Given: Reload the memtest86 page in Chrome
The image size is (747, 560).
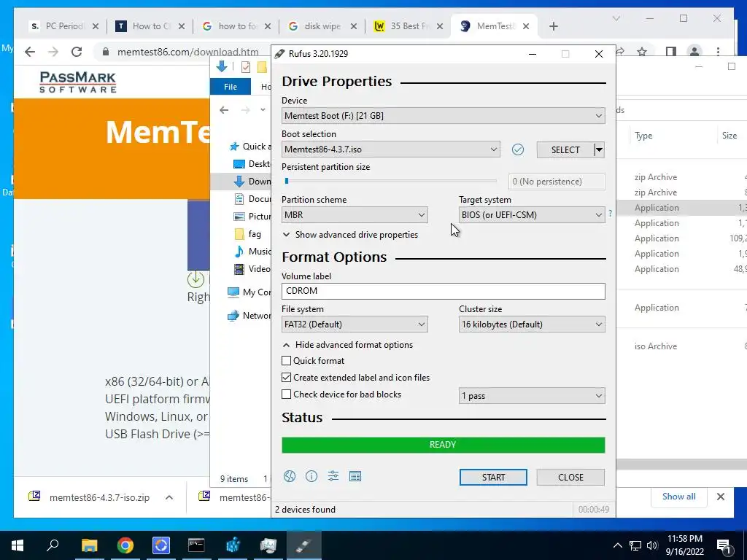Looking at the screenshot, I should 77,52.
